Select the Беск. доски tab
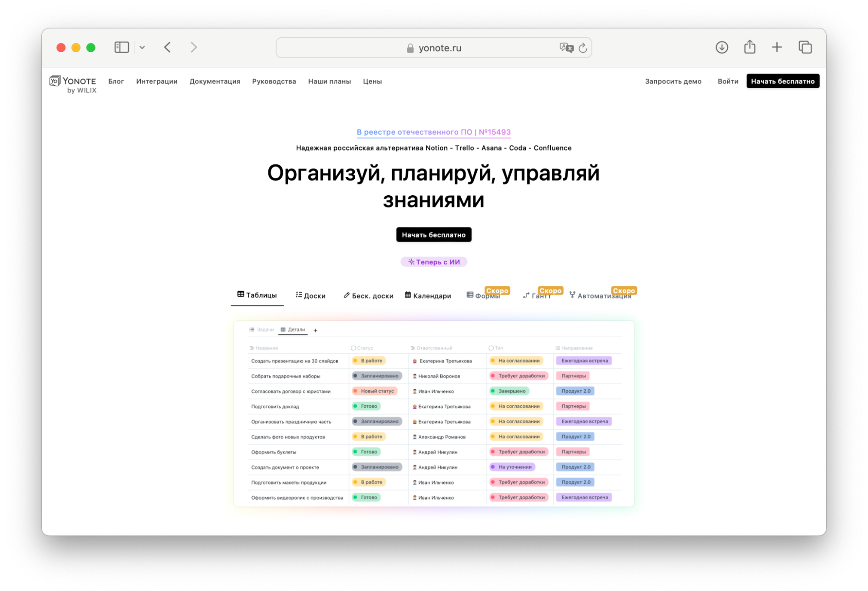This screenshot has height=591, width=868. (x=368, y=295)
